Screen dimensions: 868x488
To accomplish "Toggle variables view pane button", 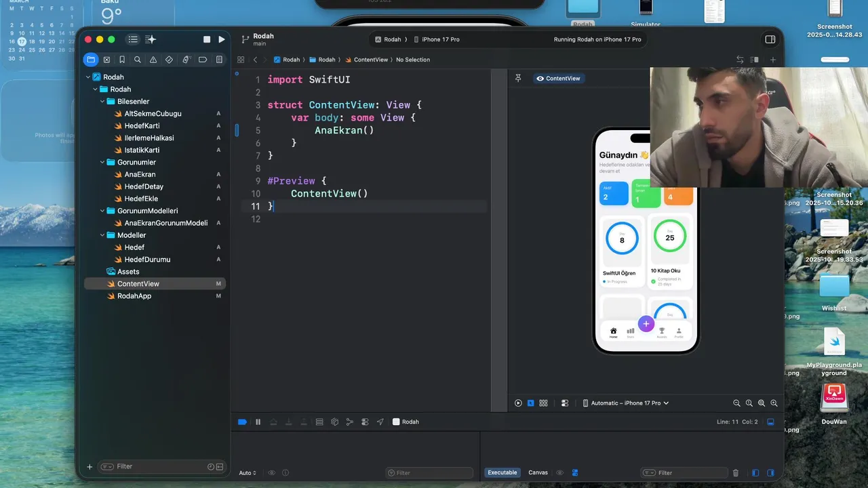I will [755, 473].
